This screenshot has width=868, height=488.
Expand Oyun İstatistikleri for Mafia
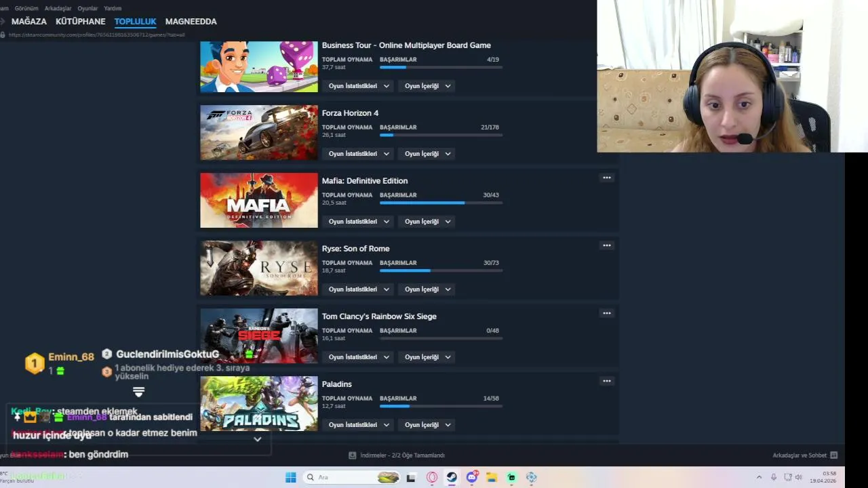(358, 222)
